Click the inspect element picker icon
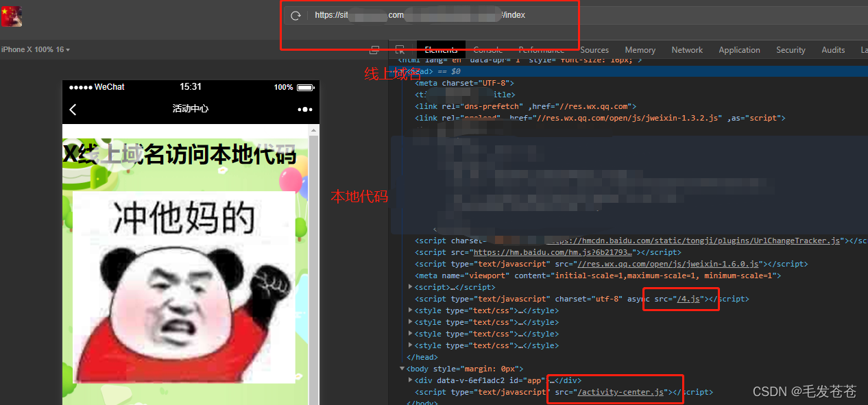This screenshot has width=868, height=405. coord(400,50)
